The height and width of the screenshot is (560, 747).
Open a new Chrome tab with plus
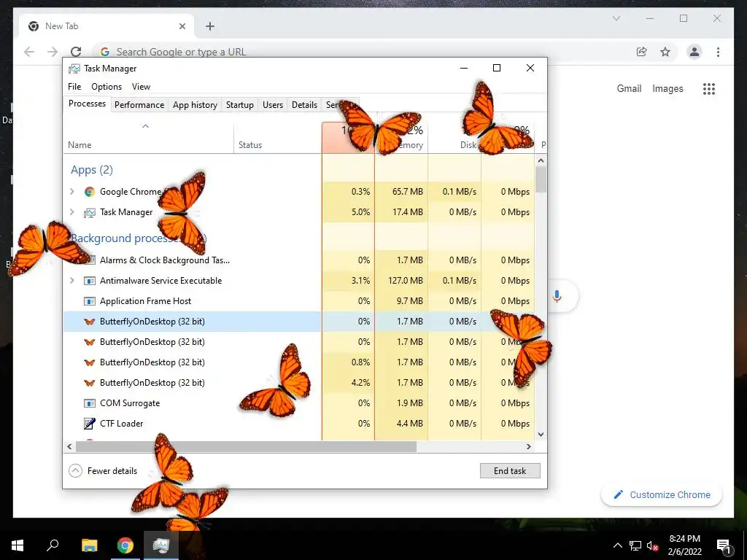coord(210,26)
